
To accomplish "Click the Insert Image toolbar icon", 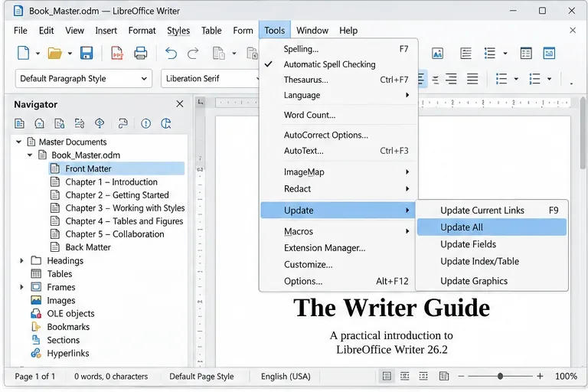I will coord(438,54).
